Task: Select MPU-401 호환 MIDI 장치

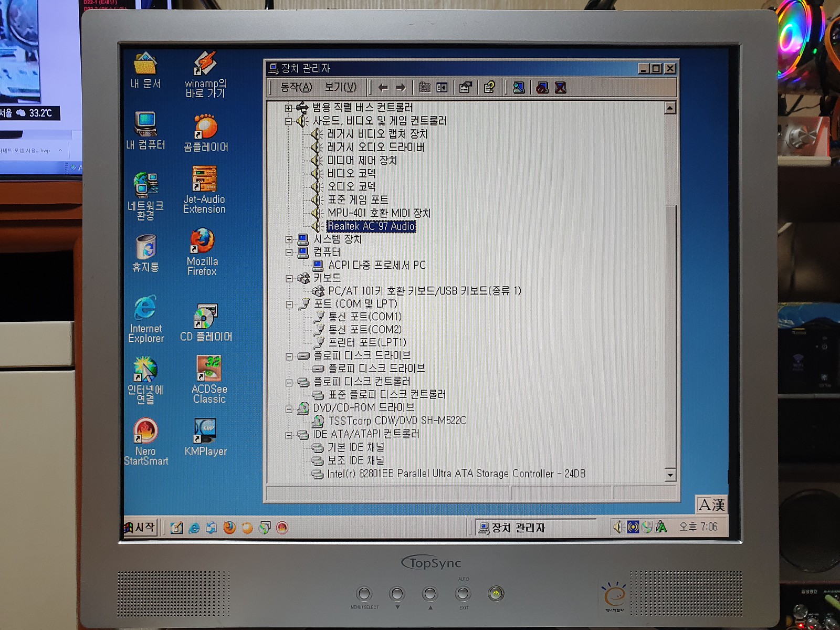Action: pyautogui.click(x=379, y=213)
